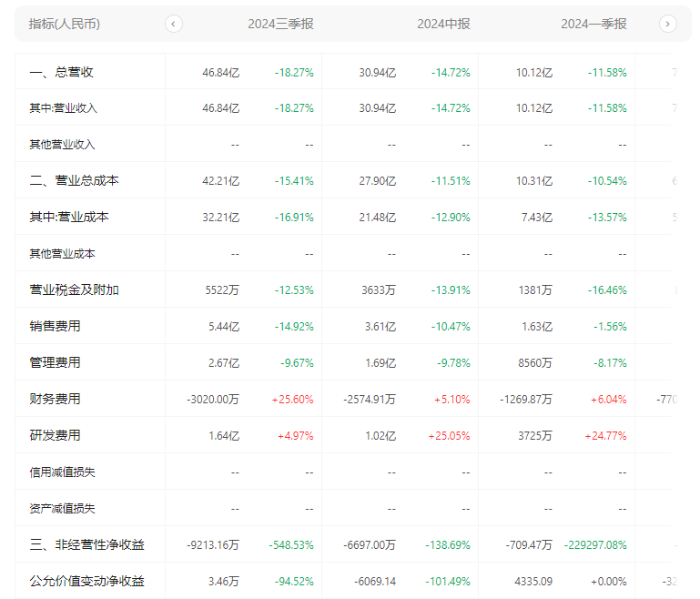Click the 其中:营业收入 row label
Viewport: 700px width, 599px height.
63,108
